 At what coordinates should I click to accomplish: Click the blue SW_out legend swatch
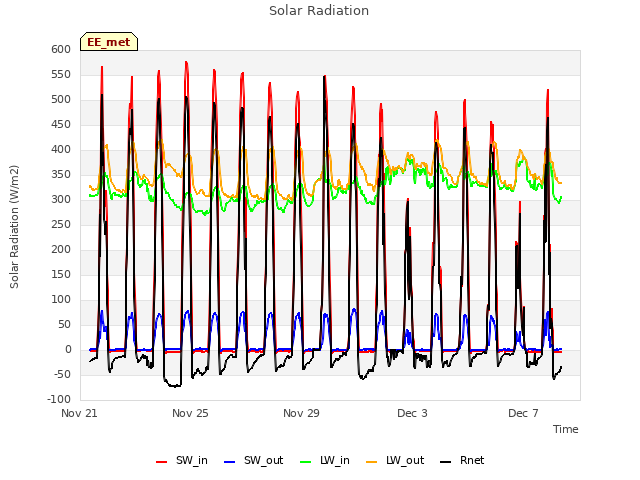(x=230, y=462)
